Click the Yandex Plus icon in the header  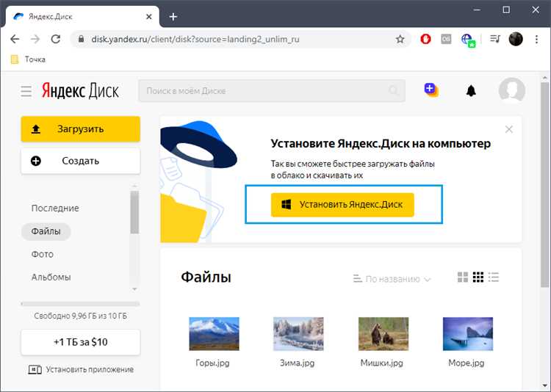tap(431, 90)
